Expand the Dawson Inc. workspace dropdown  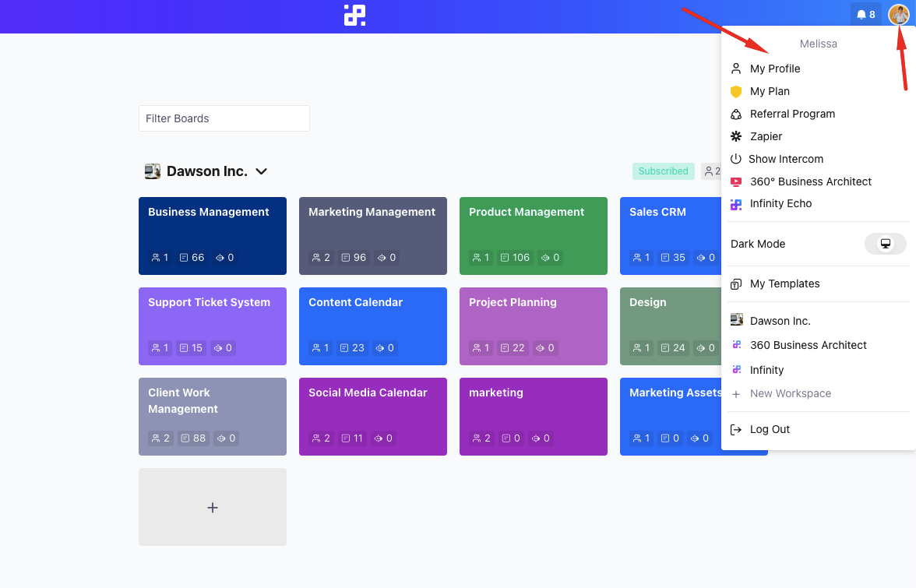262,171
